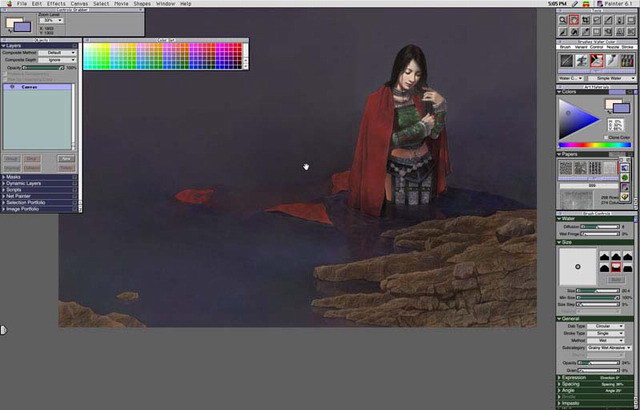Expand the Dynamic Layers section
Image resolution: width=640 pixels, height=410 pixels.
(x=4, y=184)
